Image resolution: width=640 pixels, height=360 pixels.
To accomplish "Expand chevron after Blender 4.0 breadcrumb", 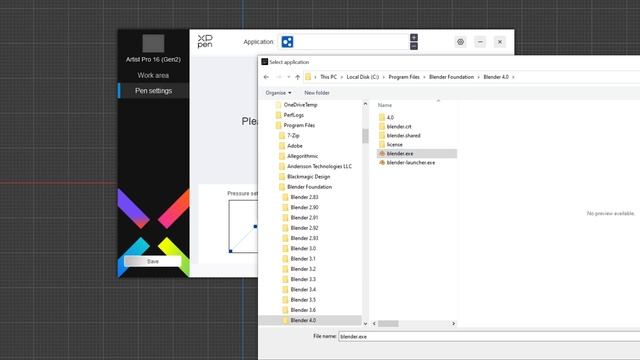I will (513, 77).
